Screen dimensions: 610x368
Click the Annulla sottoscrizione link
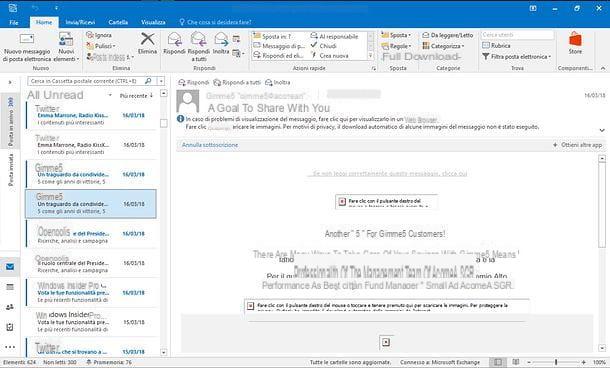click(x=210, y=145)
